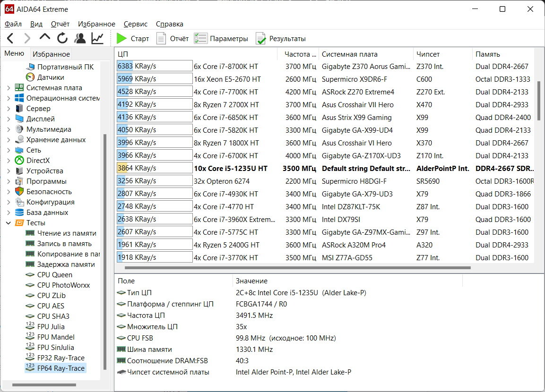Expand the Хранение данных tree node
Screen dimensions: 545x392
coord(9,140)
